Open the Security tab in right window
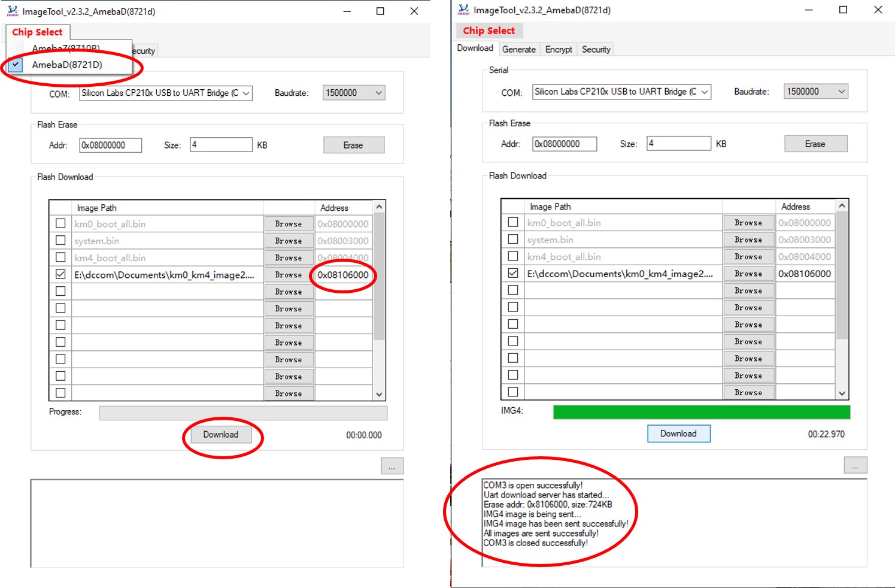 click(596, 50)
